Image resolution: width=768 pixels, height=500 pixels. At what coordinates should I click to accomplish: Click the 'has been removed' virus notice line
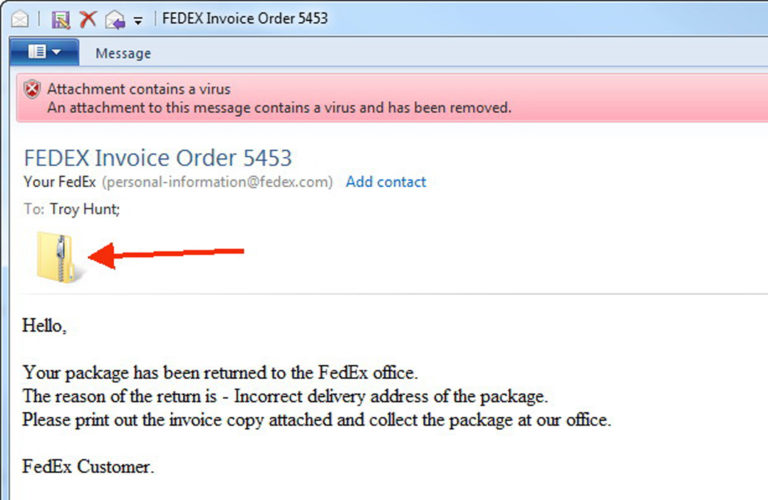click(279, 107)
